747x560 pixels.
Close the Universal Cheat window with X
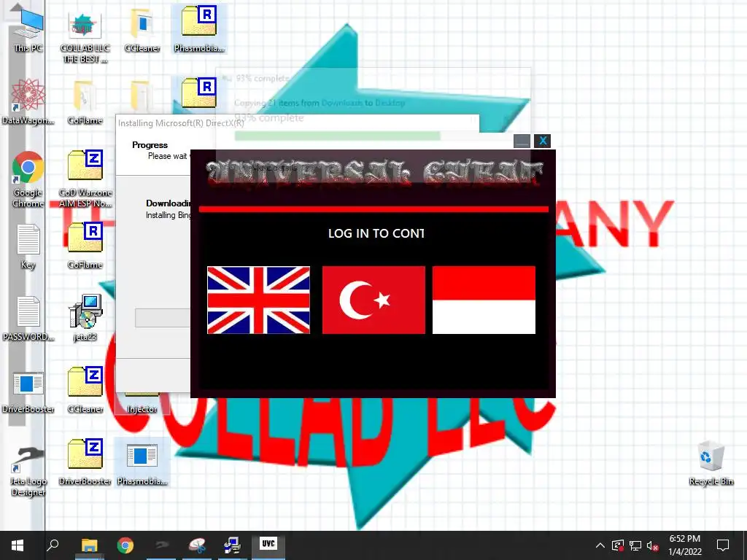coord(542,141)
